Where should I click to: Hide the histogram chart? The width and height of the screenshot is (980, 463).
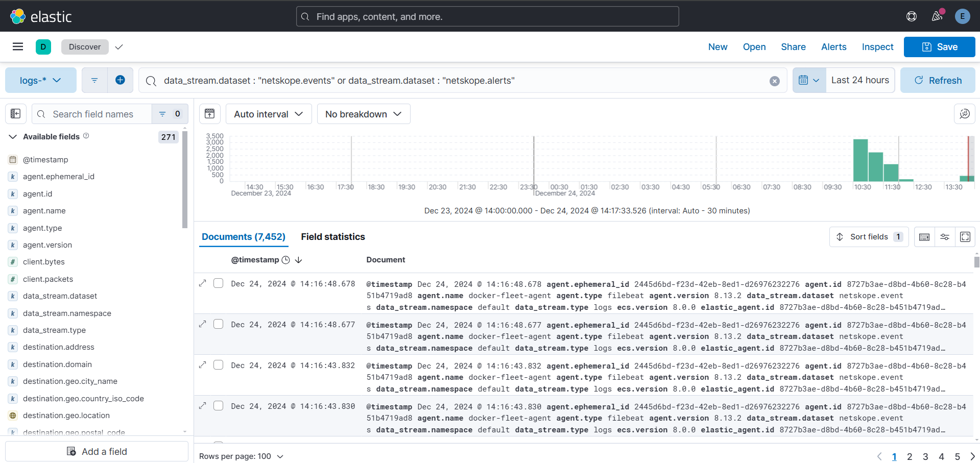click(x=210, y=114)
